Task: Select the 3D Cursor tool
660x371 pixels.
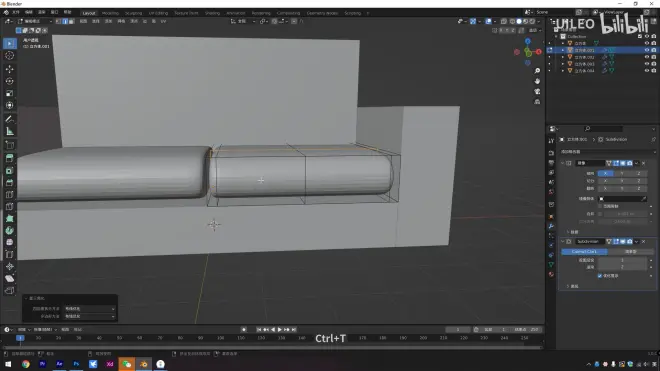Action: tap(10, 56)
